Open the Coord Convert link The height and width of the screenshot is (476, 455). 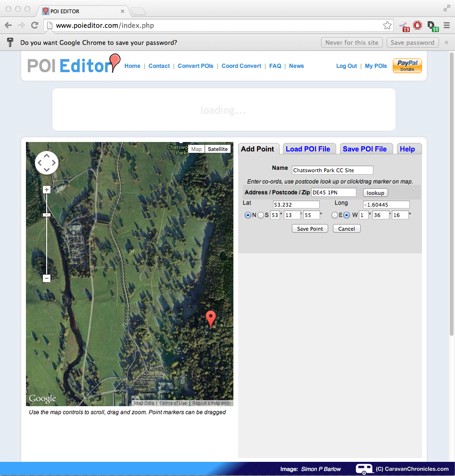(241, 66)
